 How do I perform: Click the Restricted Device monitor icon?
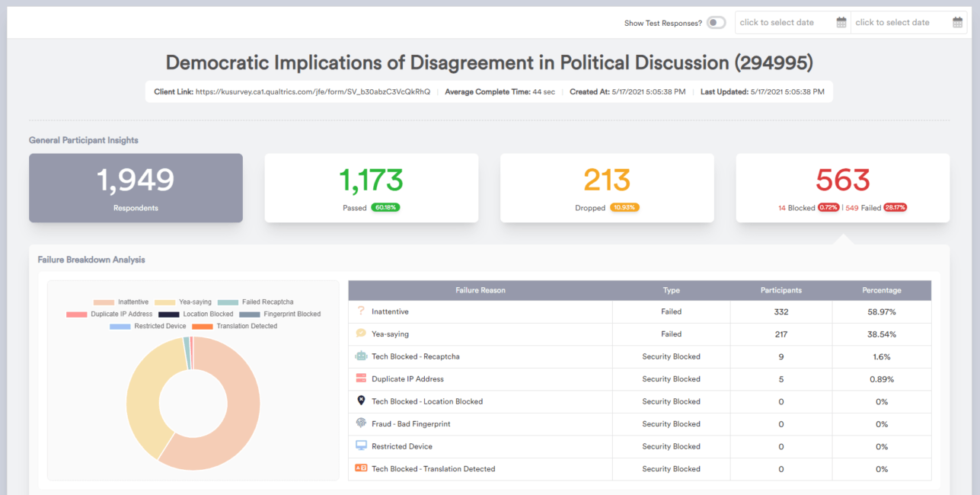click(x=361, y=445)
